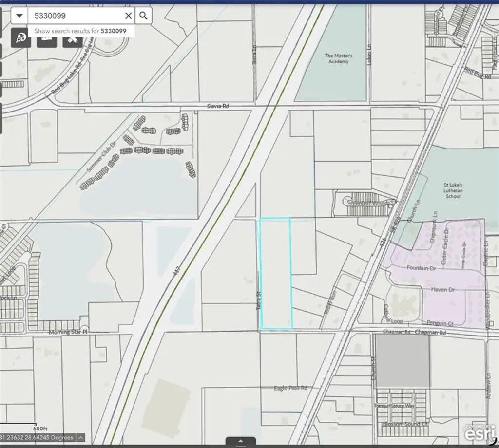
Task: Click the Slavia Rd label
Action: pyautogui.click(x=218, y=106)
